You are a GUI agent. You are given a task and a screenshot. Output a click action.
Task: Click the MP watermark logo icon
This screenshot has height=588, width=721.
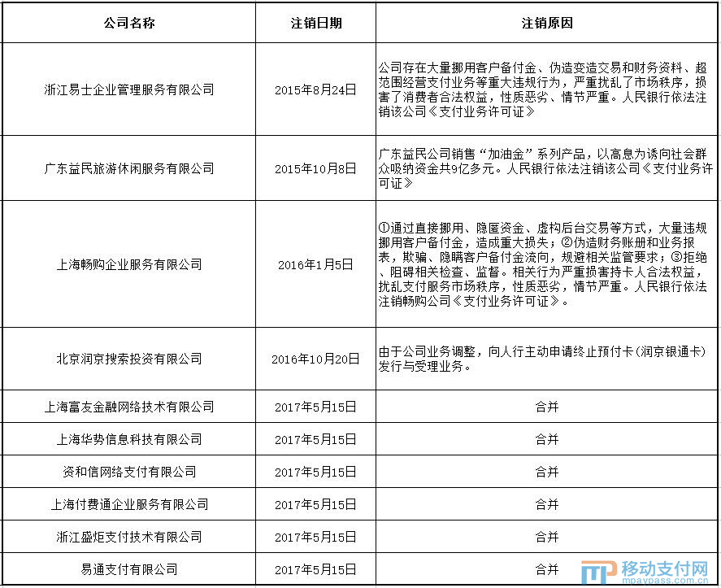point(597,572)
